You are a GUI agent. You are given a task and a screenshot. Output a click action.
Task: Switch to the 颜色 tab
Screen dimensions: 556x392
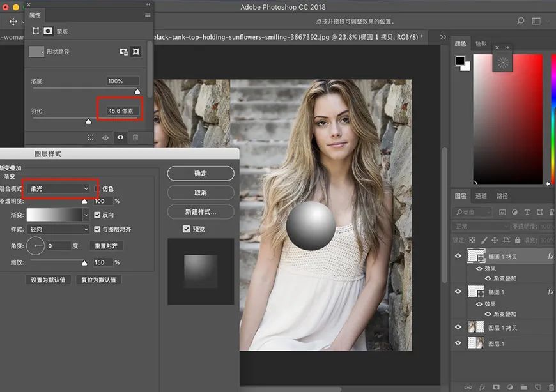[460, 43]
